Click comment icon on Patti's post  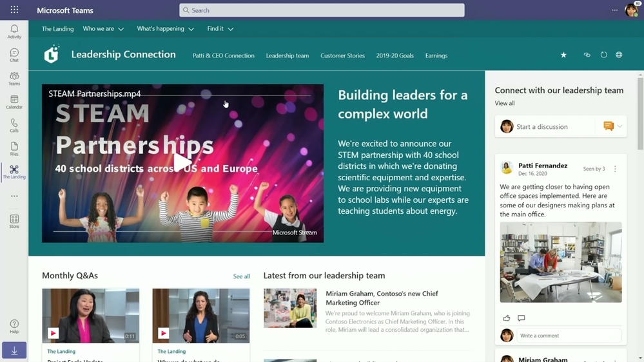pyautogui.click(x=522, y=318)
